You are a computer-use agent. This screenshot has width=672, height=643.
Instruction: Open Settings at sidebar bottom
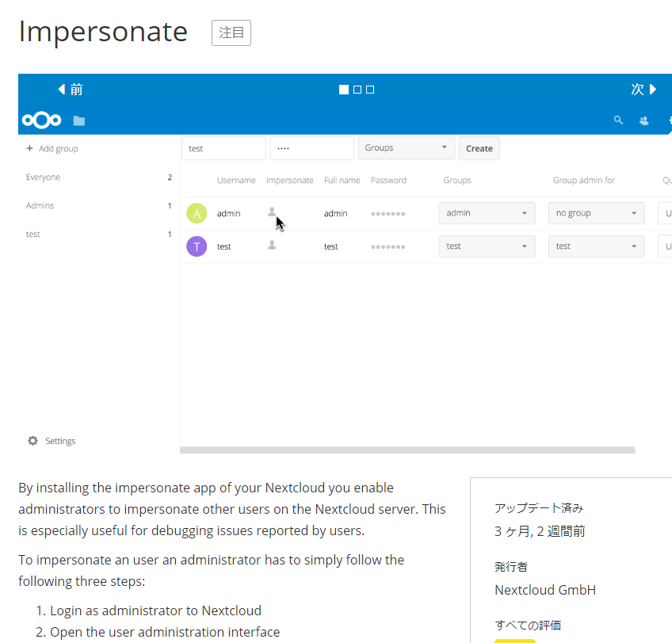coord(60,441)
